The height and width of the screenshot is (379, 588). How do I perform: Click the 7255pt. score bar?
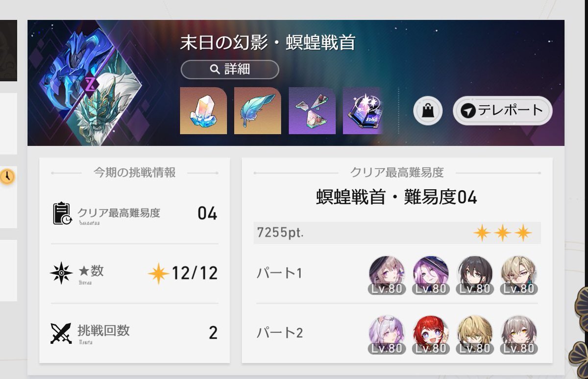tap(397, 232)
